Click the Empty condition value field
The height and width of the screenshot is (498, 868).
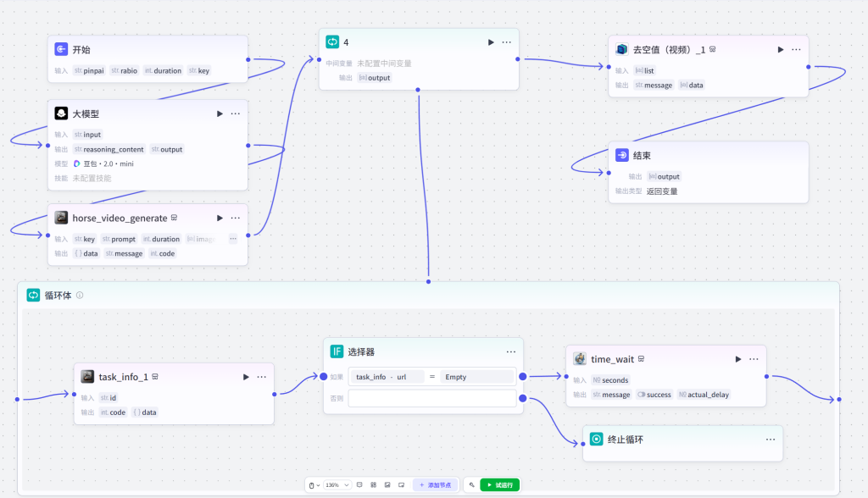(x=478, y=377)
